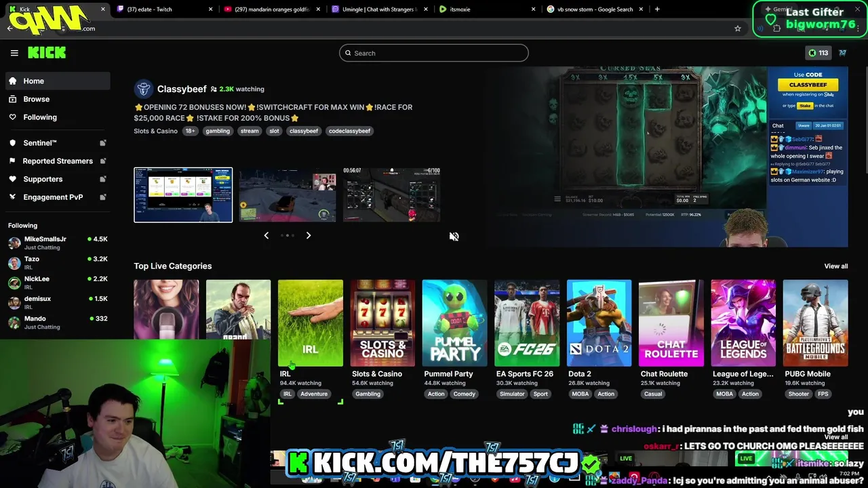Image resolution: width=868 pixels, height=488 pixels.
Task: Click the Adventure tag under IRL
Action: coord(314,394)
